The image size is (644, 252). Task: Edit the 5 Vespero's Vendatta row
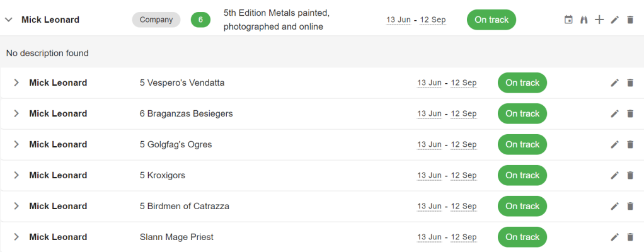click(x=615, y=83)
